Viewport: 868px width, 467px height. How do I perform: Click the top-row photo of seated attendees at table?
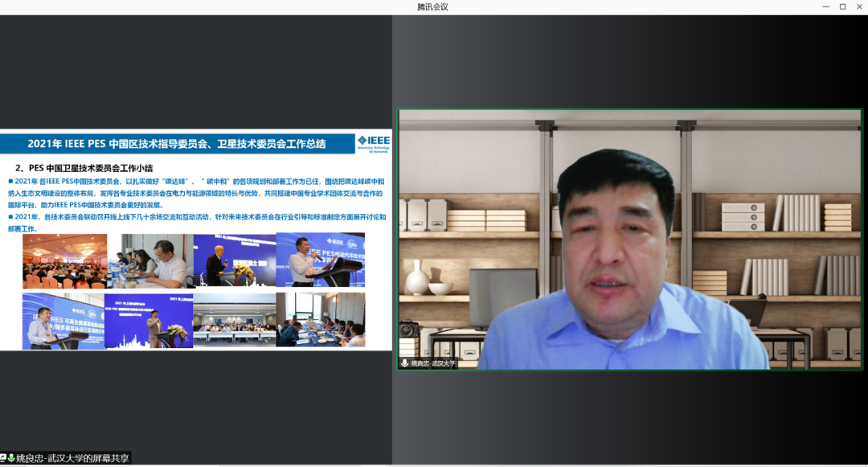coord(149,261)
